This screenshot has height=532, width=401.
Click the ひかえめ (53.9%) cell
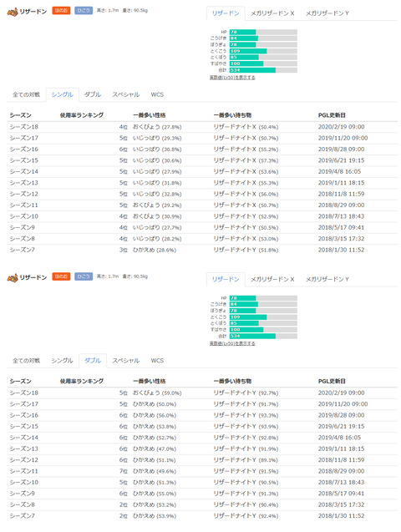click(155, 516)
